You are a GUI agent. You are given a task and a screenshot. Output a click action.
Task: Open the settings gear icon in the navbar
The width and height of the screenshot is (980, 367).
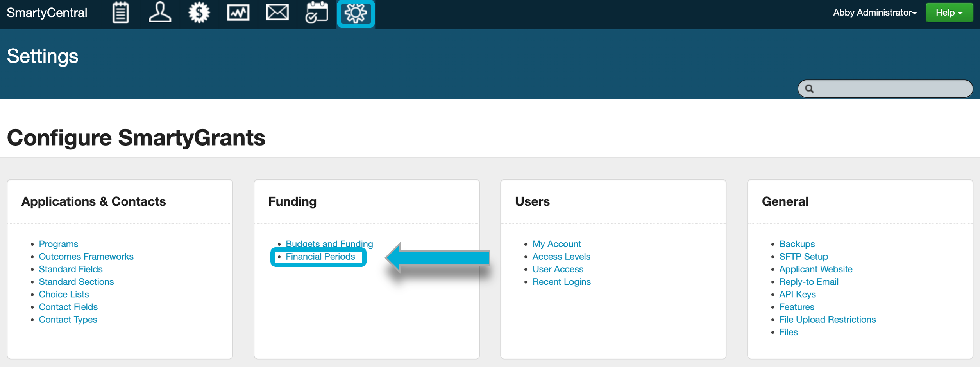point(356,14)
